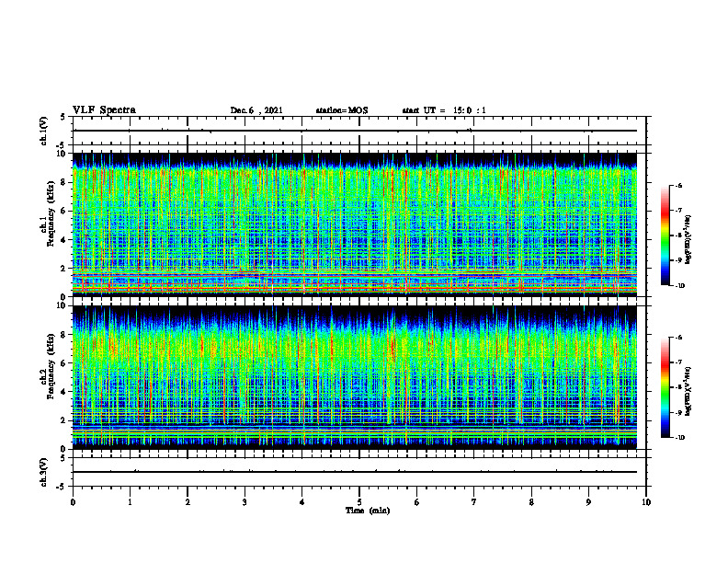The image size is (728, 563).
Task: Select time axis tick label "5"
Action: 359,502
